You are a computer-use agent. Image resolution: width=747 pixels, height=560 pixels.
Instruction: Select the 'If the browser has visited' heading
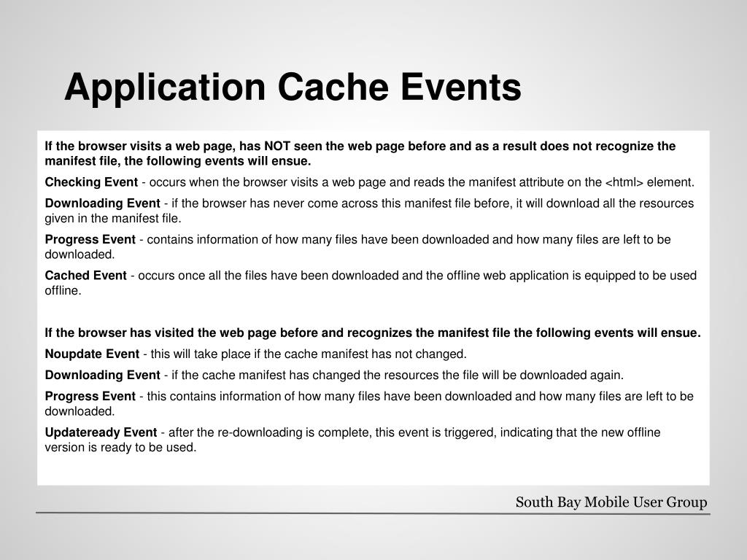pos(373,332)
